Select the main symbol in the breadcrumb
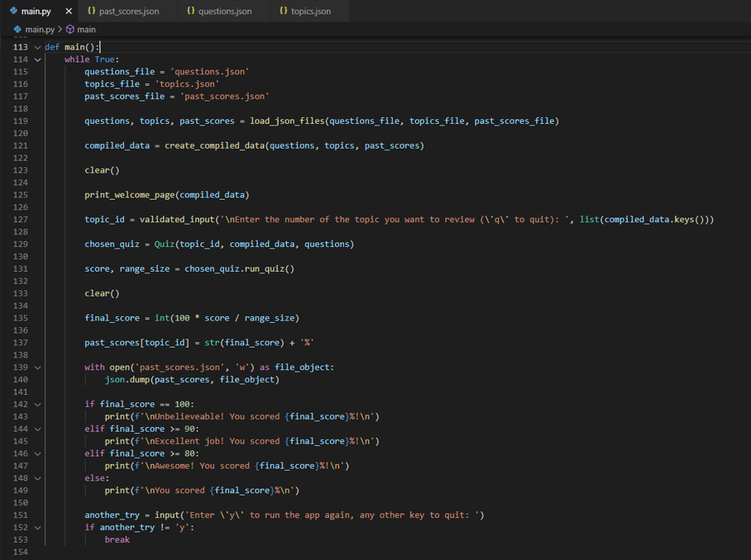The height and width of the screenshot is (560, 751). tap(86, 29)
